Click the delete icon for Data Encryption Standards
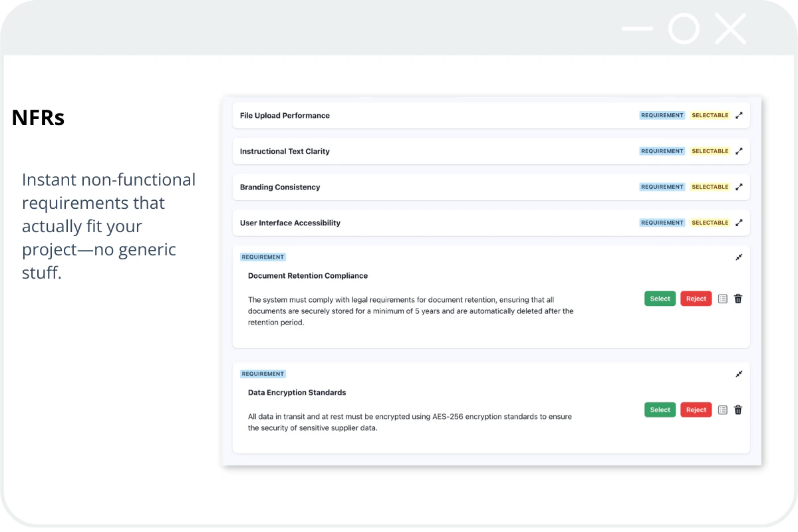The width and height of the screenshot is (798, 532). pyautogui.click(x=738, y=410)
